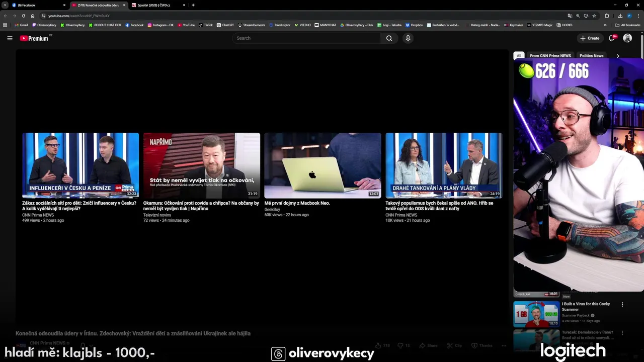Open the tab search dropdown arrow
The height and width of the screenshot is (362, 644).
[5, 5]
